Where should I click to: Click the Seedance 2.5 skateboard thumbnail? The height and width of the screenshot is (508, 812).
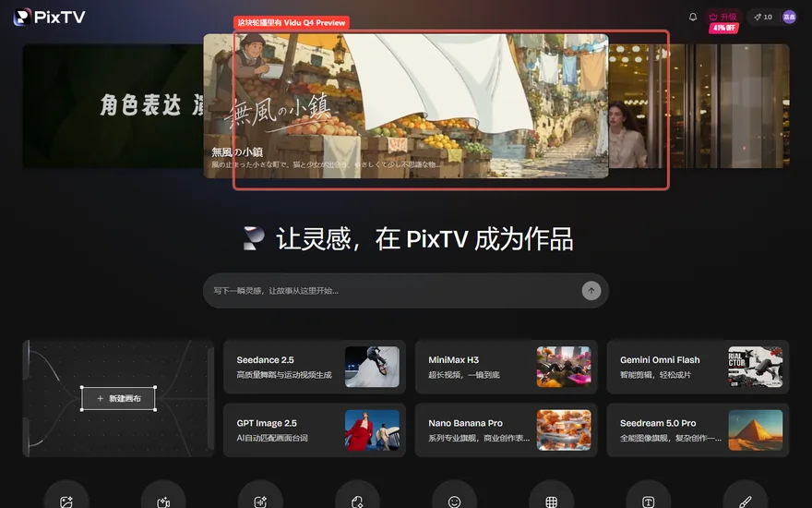pos(372,367)
